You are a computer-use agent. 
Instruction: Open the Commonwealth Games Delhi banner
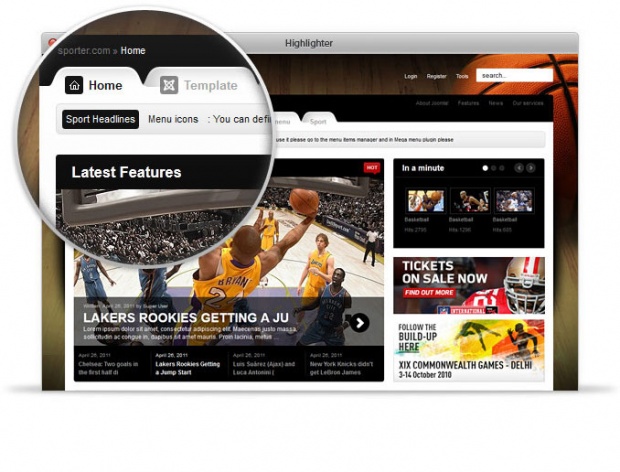coord(469,350)
